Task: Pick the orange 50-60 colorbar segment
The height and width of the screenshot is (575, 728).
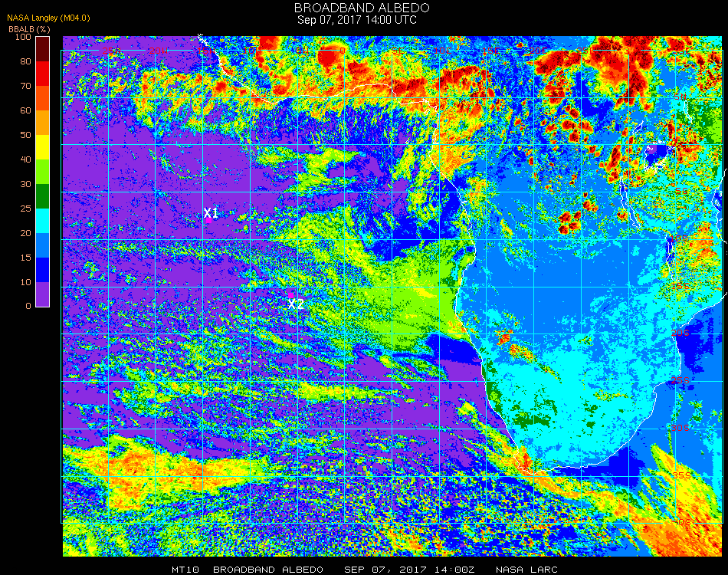Action: pos(42,123)
